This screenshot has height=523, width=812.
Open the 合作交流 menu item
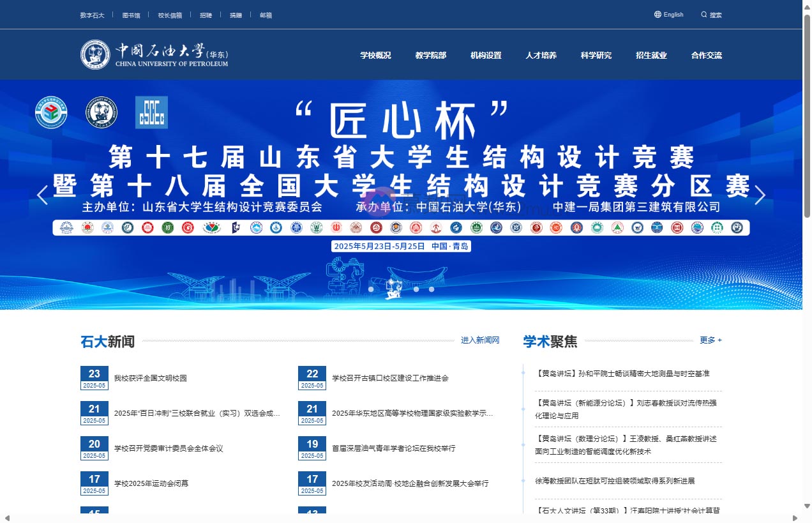point(706,56)
